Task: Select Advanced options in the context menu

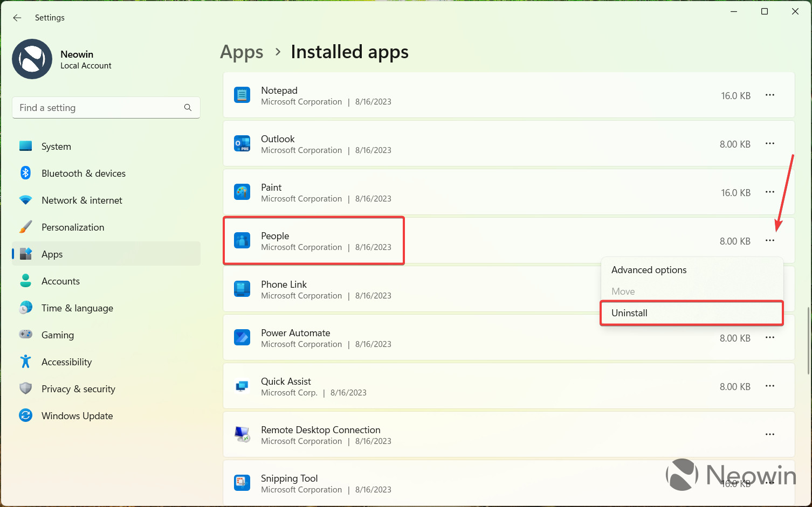Action: [x=649, y=269]
